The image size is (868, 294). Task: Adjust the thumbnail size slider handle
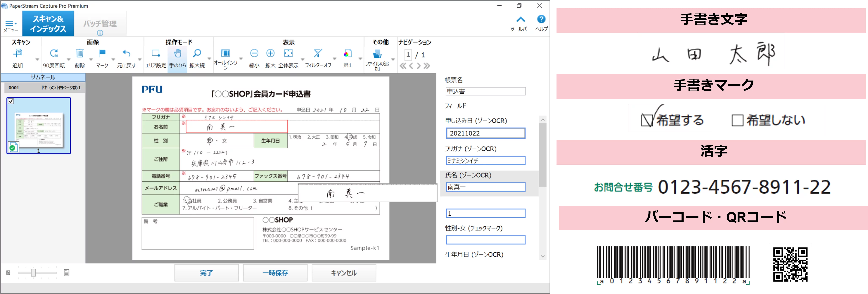coord(33,273)
